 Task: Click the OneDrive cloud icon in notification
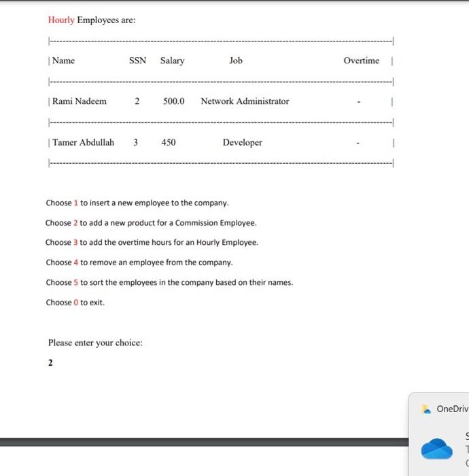(x=437, y=449)
